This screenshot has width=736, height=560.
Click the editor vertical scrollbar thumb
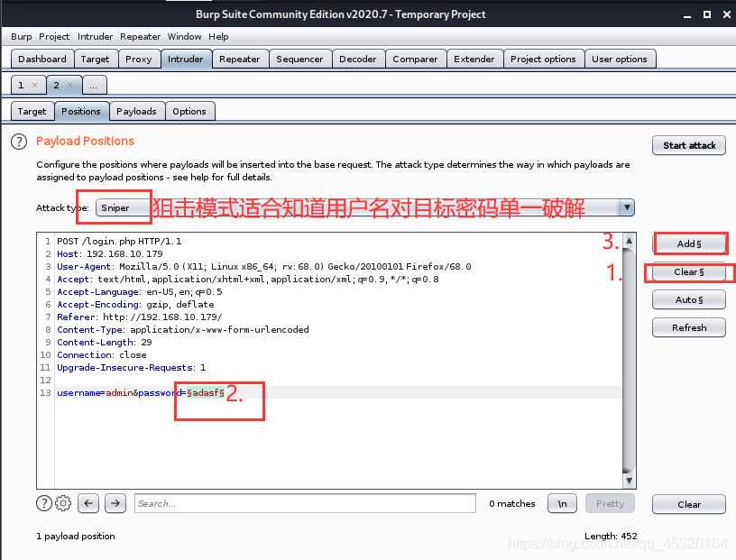[629, 361]
